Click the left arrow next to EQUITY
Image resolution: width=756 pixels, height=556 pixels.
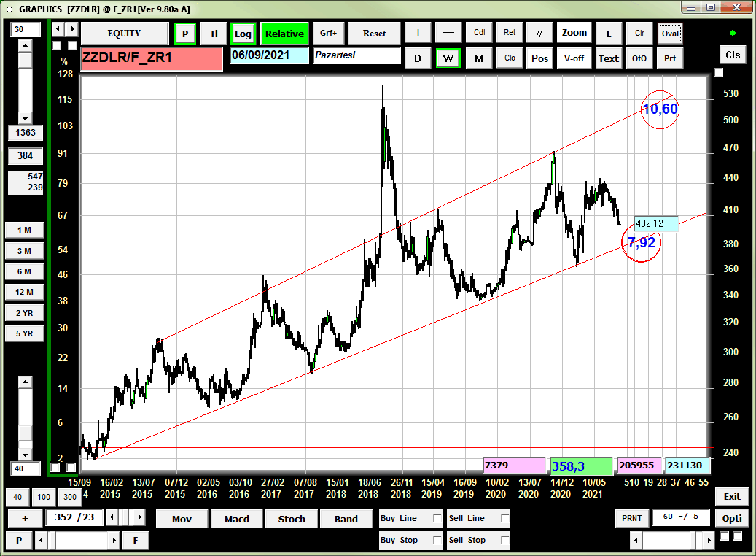pos(58,29)
